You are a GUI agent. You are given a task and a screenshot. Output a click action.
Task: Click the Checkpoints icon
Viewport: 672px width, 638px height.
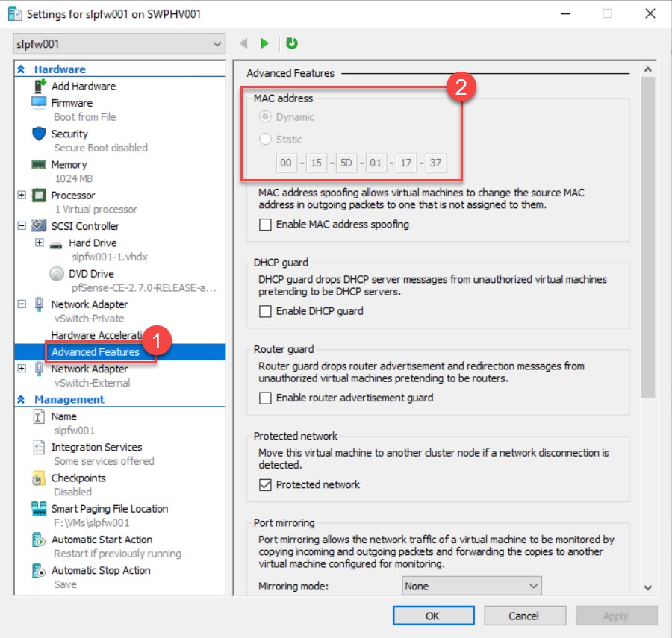click(39, 478)
